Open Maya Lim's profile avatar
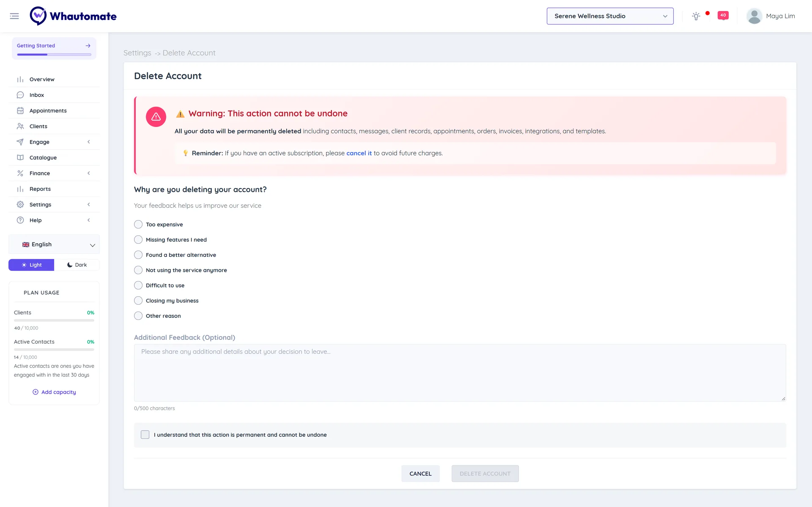Viewport: 812px width, 507px height. point(754,16)
